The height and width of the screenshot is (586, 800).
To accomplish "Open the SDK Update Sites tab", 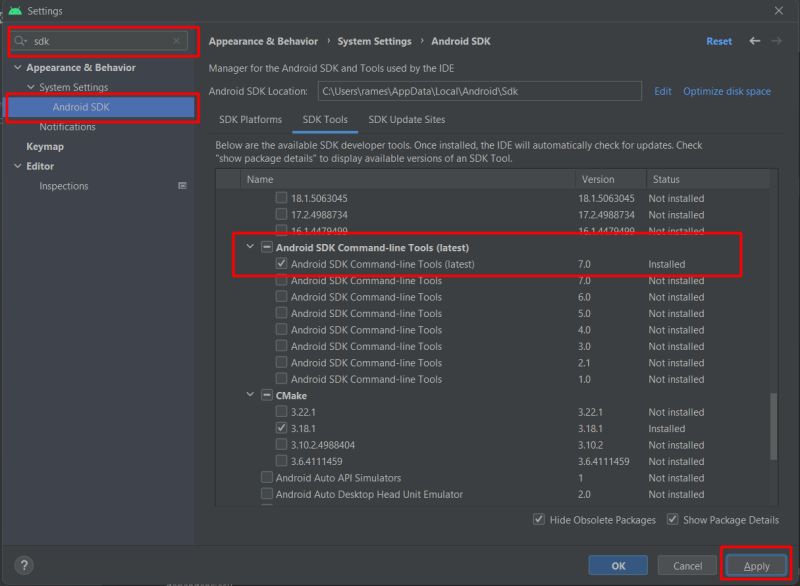I will (406, 118).
